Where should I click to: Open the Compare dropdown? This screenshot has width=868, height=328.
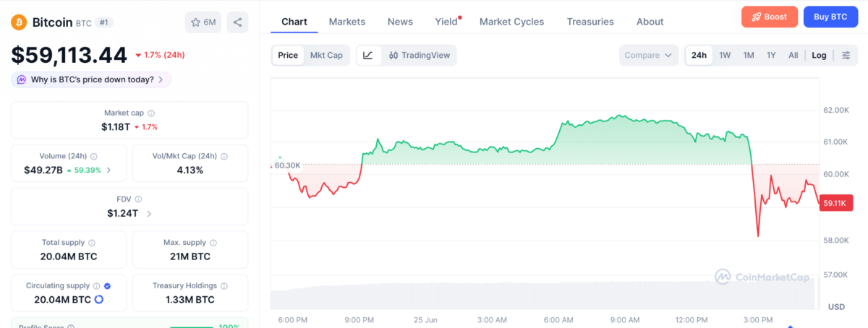click(648, 55)
